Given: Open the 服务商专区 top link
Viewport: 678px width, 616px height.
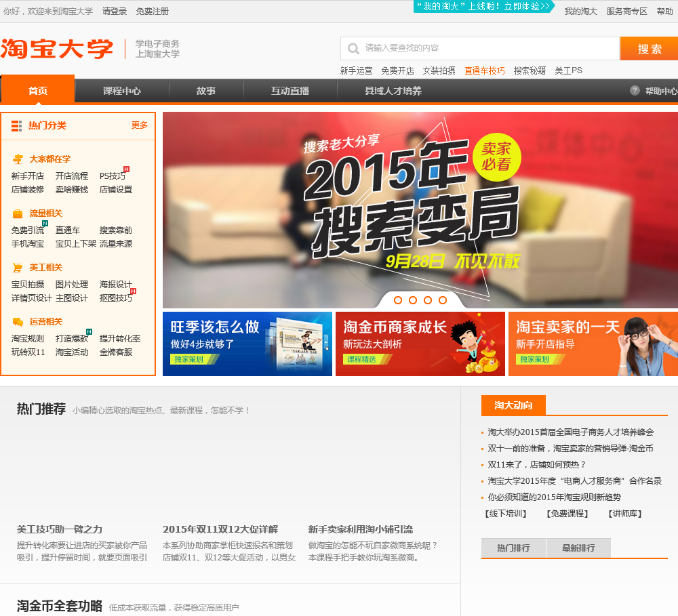Looking at the screenshot, I should (626, 12).
